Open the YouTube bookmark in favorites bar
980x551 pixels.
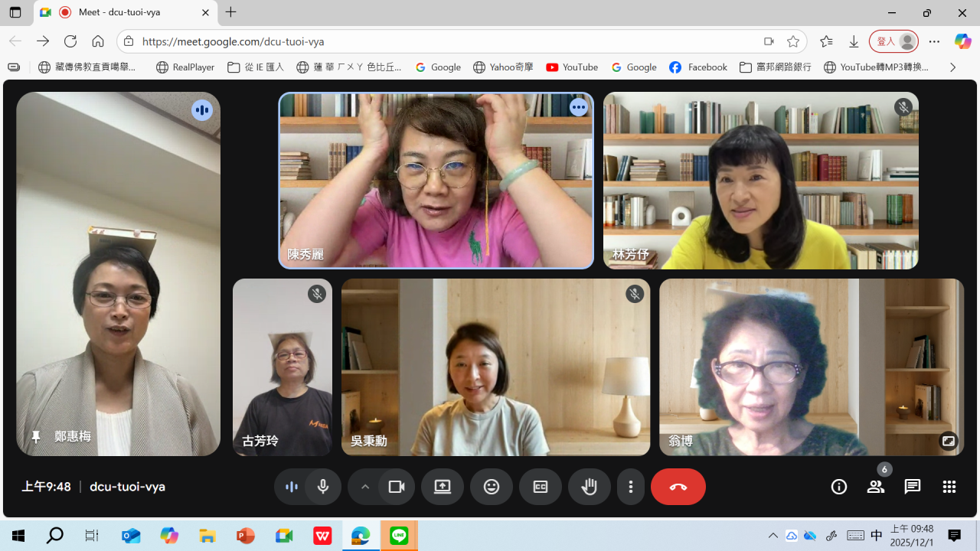click(572, 67)
